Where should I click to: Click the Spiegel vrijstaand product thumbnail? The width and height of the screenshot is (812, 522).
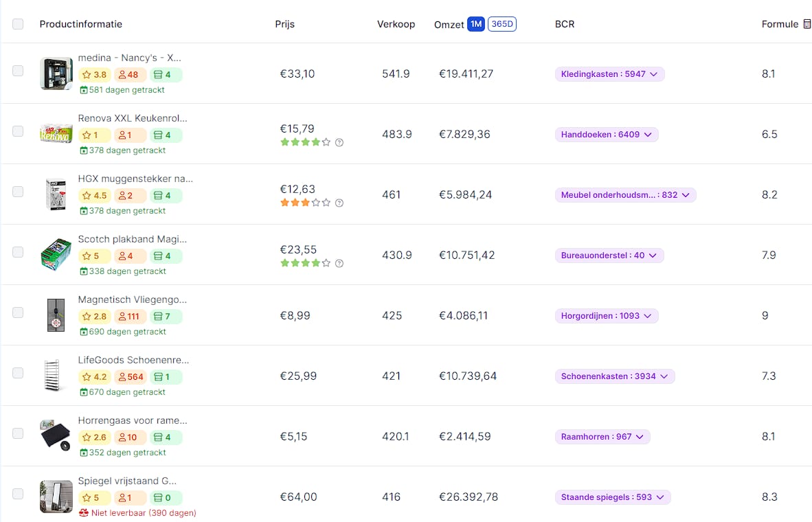[x=56, y=497]
